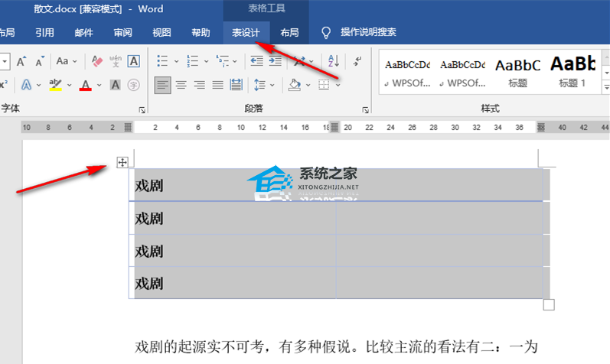Decrease paragraph indent

[256, 60]
